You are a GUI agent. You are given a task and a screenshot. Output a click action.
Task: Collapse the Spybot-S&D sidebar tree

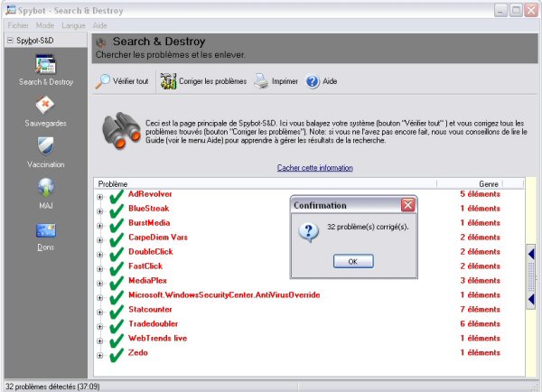coord(10,41)
